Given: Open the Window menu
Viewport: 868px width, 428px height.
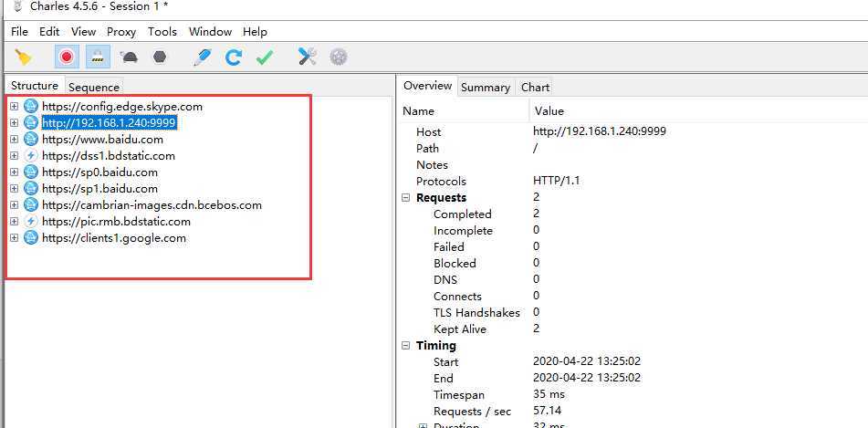Looking at the screenshot, I should click(x=210, y=32).
